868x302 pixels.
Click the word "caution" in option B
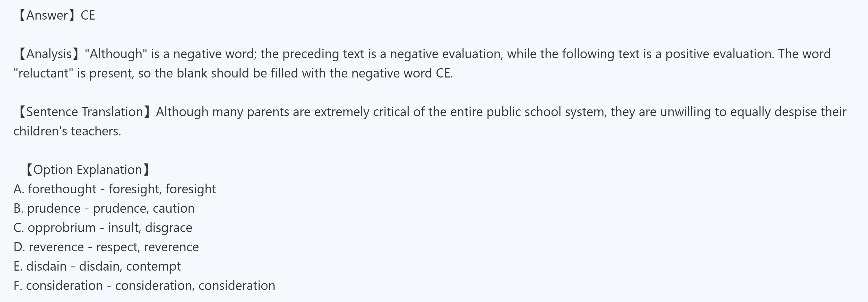(174, 208)
